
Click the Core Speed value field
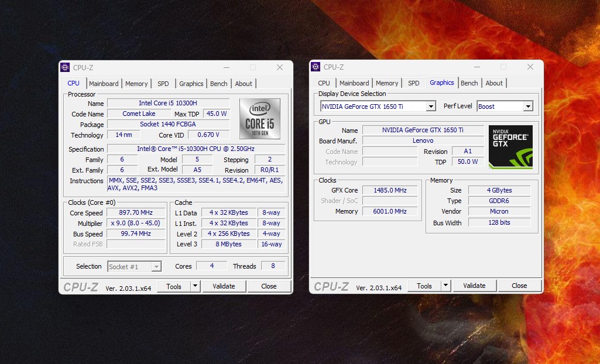tap(136, 213)
